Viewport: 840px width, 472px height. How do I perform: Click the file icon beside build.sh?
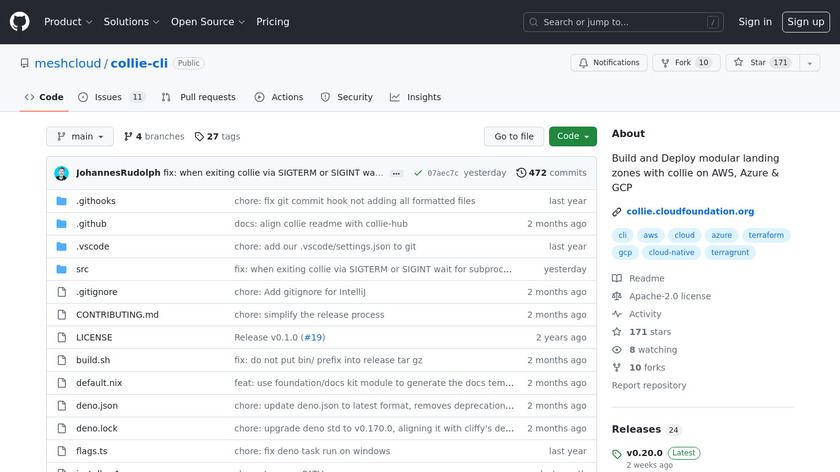pos(62,361)
